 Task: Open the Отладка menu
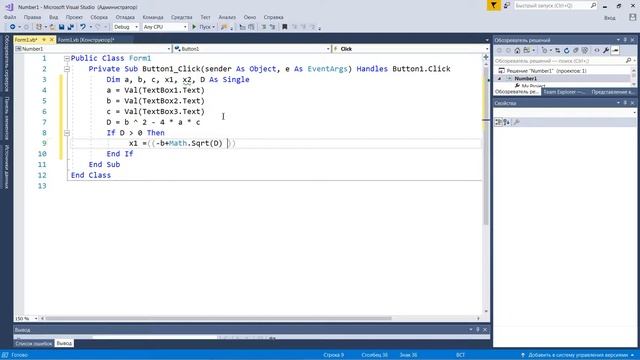[x=125, y=17]
